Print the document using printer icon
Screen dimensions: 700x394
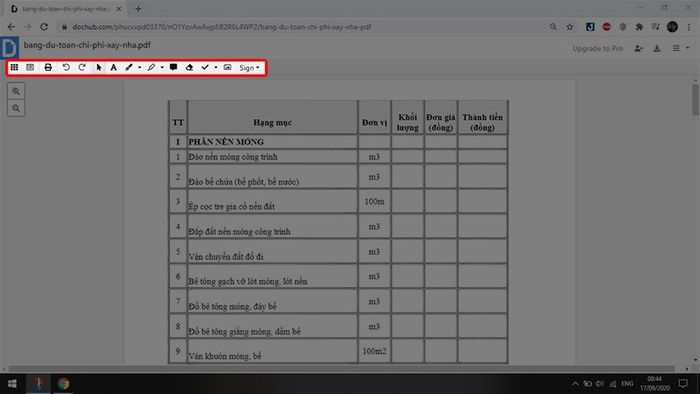[48, 67]
